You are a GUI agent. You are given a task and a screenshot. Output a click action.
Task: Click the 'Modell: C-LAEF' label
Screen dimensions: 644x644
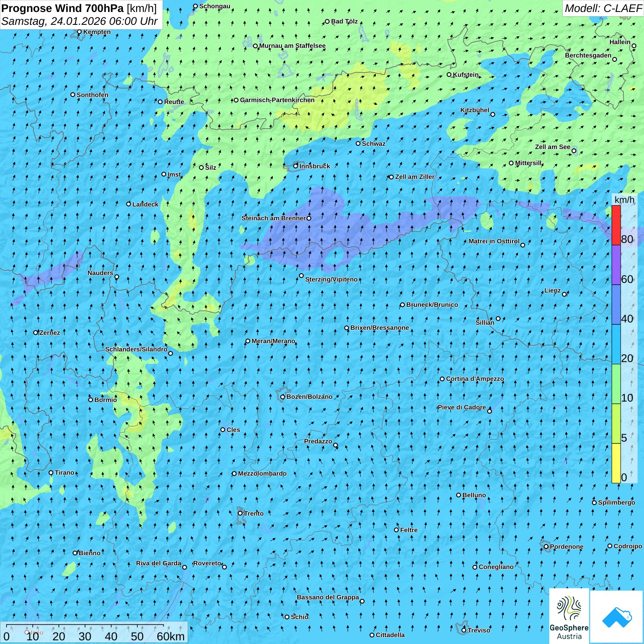click(603, 8)
